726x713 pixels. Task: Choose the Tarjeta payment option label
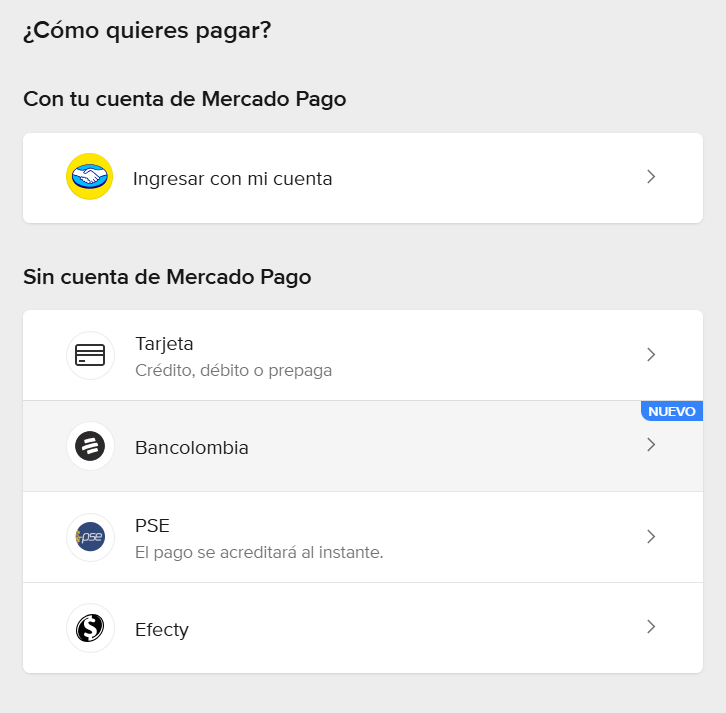164,344
